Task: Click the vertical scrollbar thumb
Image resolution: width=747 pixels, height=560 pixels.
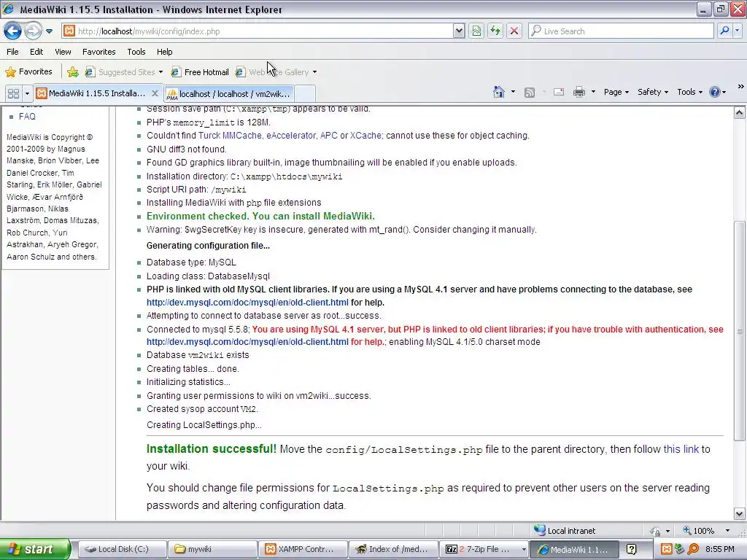Action: point(739,331)
